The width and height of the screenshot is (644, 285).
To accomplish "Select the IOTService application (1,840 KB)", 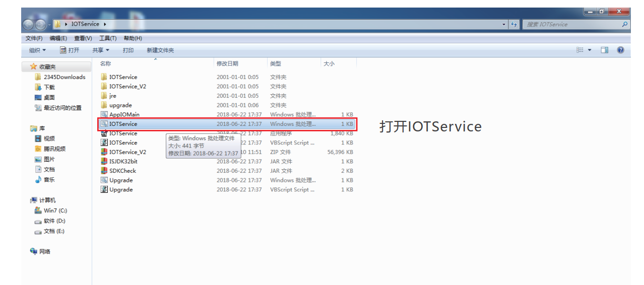I will click(x=119, y=133).
